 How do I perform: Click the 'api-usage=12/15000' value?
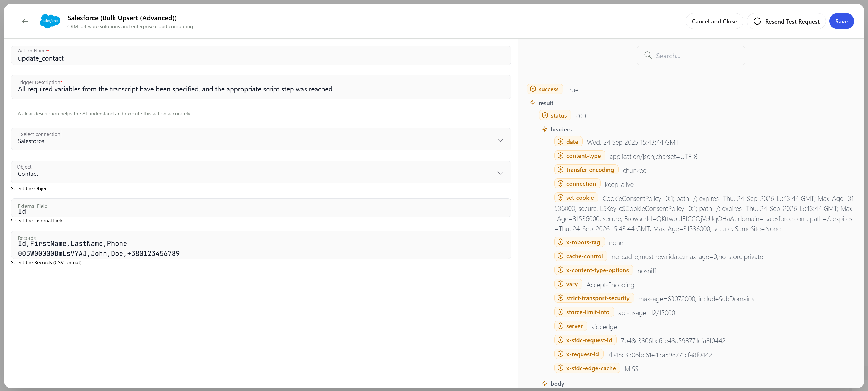[x=646, y=313]
